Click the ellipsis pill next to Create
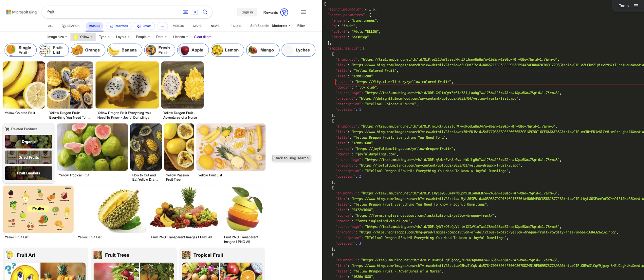Screen dimensions: 644x280 click(162, 26)
